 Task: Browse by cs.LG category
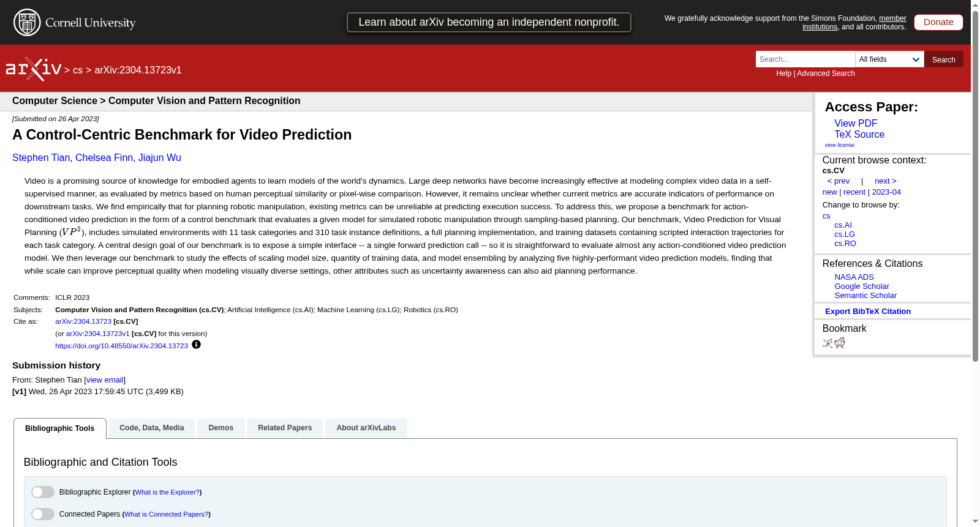(845, 234)
